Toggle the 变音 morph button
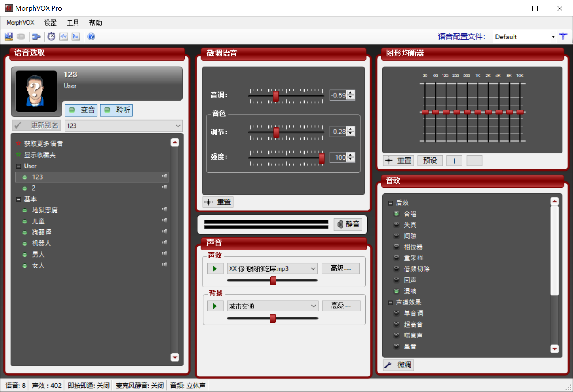 [81, 110]
